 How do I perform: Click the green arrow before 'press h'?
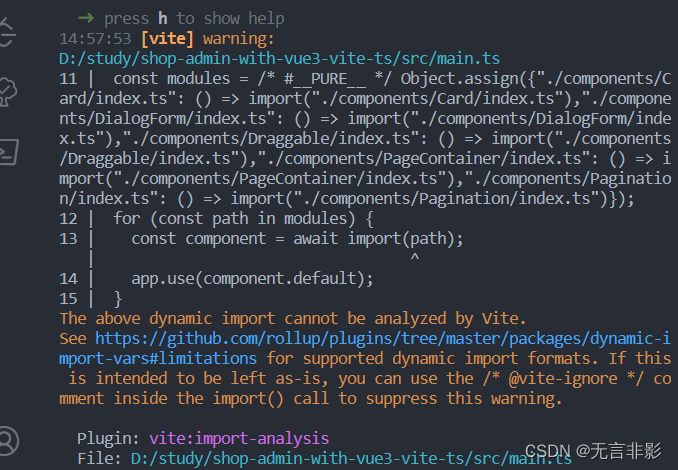click(86, 18)
